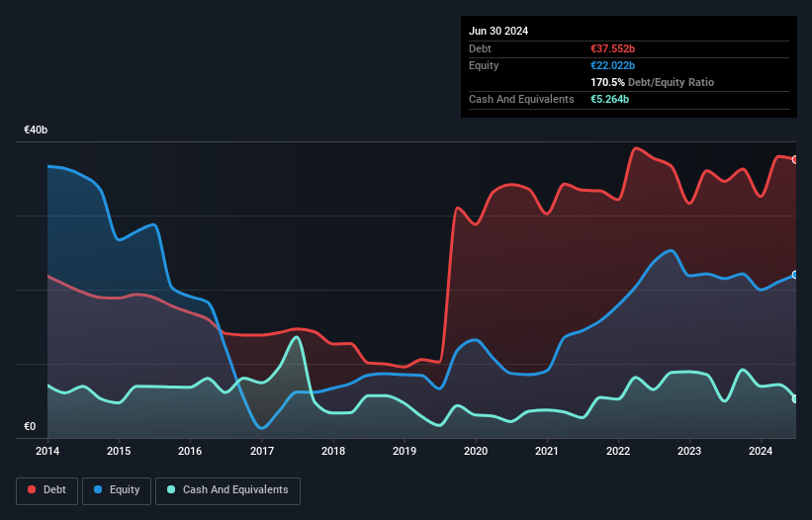
Task: Click the €37.552b debt value
Action: [612, 48]
